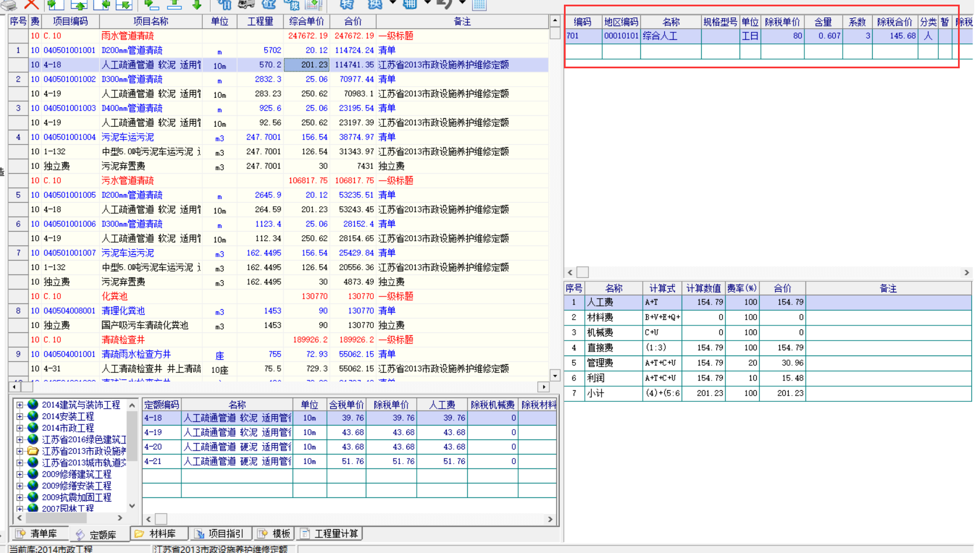Select the 综合人工 material row
980x553 pixels.
click(768, 36)
